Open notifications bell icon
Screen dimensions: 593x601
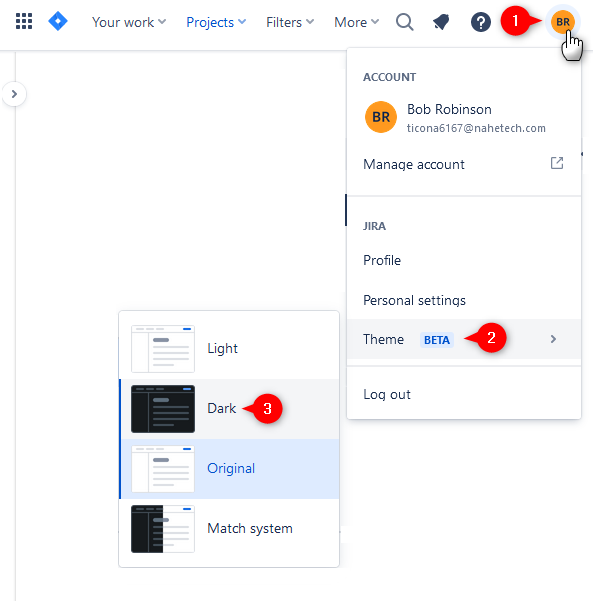click(x=441, y=22)
